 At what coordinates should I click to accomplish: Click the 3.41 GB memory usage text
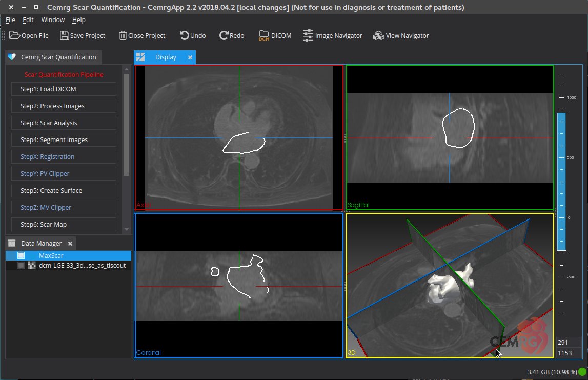click(552, 372)
